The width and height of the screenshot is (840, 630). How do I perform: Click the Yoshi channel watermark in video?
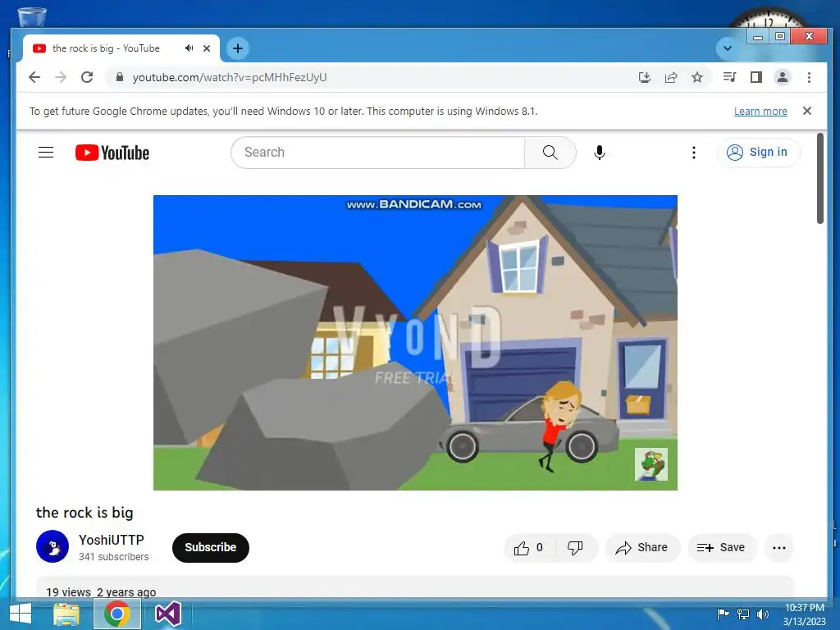(651, 464)
